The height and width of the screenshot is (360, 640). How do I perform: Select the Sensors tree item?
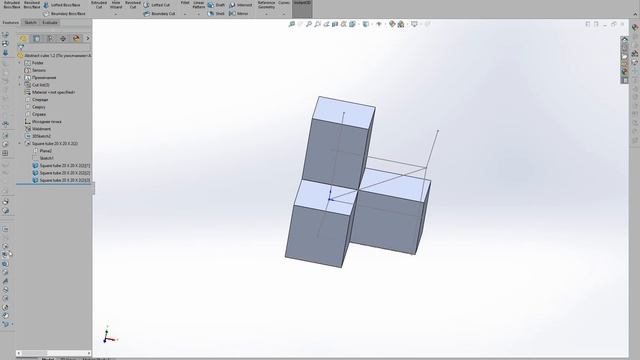click(x=39, y=70)
